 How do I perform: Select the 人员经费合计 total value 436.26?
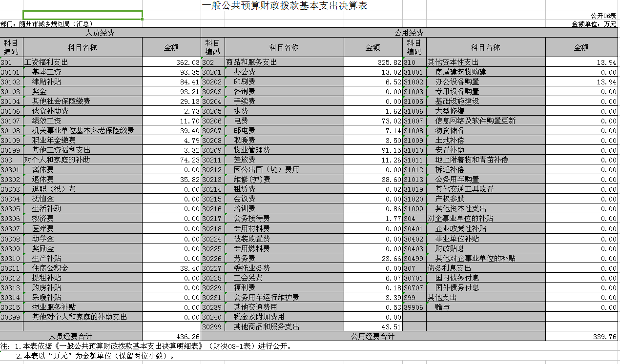[x=171, y=337]
